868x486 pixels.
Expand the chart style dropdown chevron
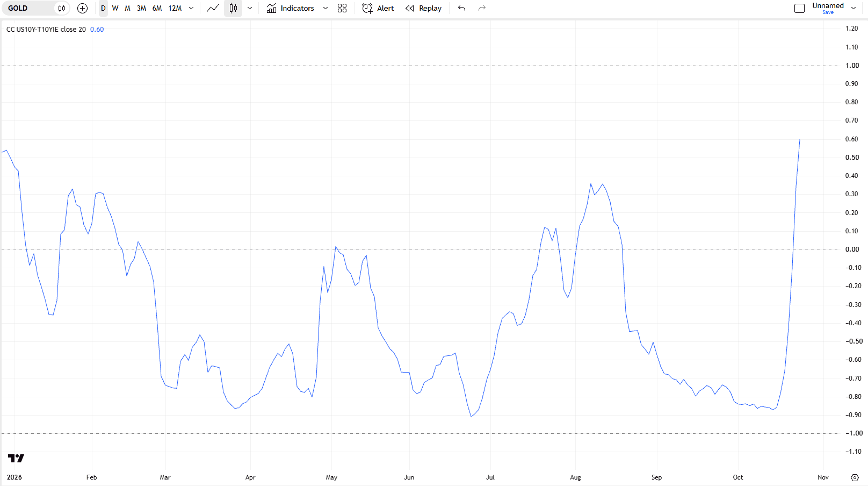tap(250, 8)
